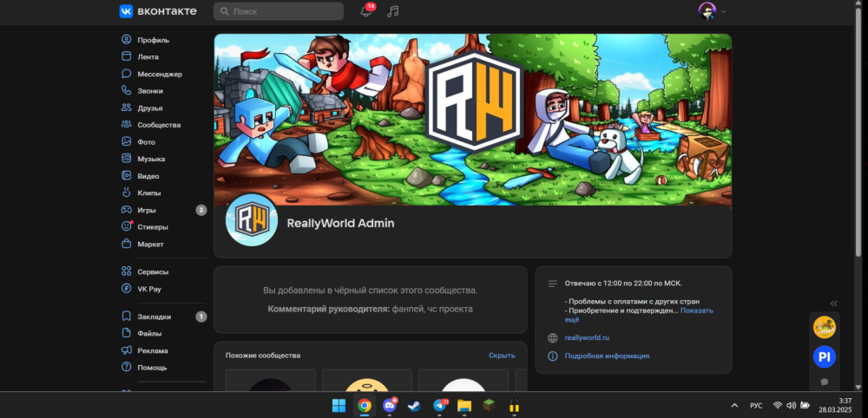Screen dimensions: 868x418
Task: Open Windows Start button
Action: 339,405
